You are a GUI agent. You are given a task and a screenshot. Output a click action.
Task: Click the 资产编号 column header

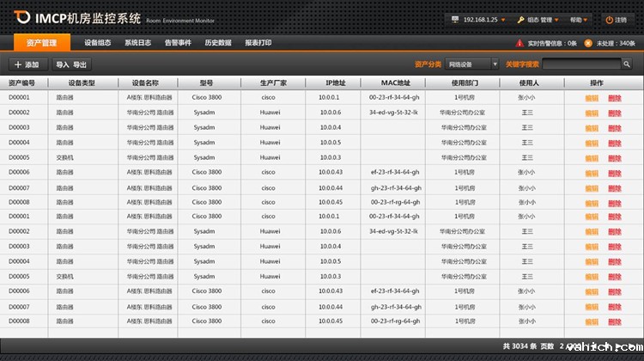(22, 83)
